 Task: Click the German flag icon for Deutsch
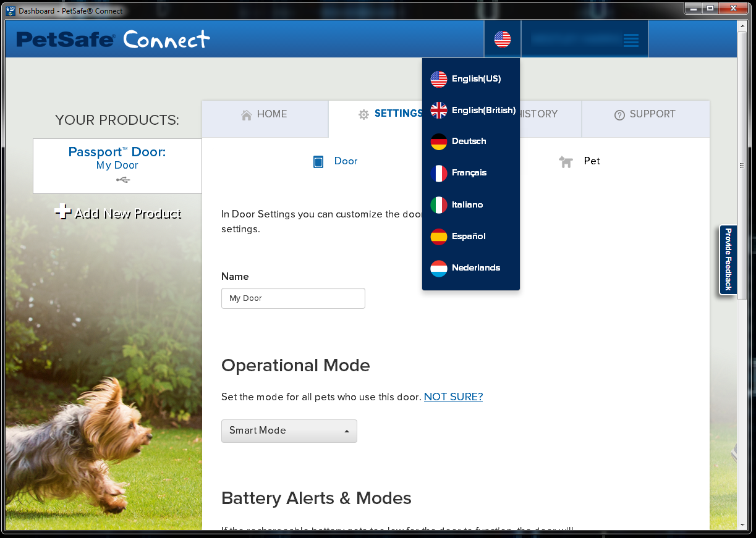click(439, 141)
